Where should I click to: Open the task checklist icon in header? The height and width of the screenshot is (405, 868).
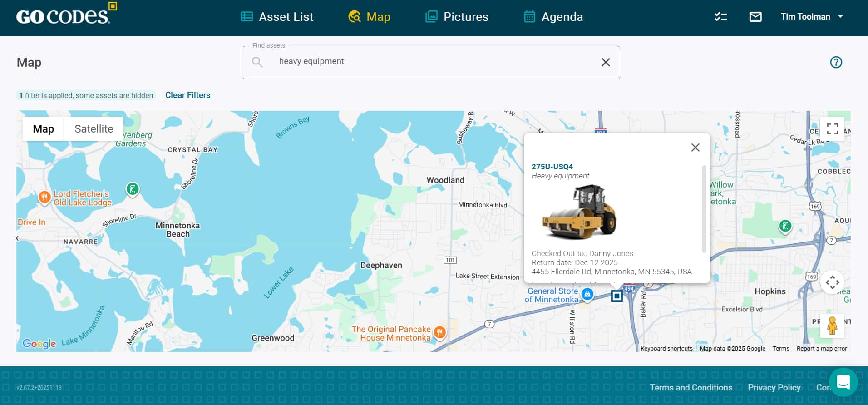(720, 17)
